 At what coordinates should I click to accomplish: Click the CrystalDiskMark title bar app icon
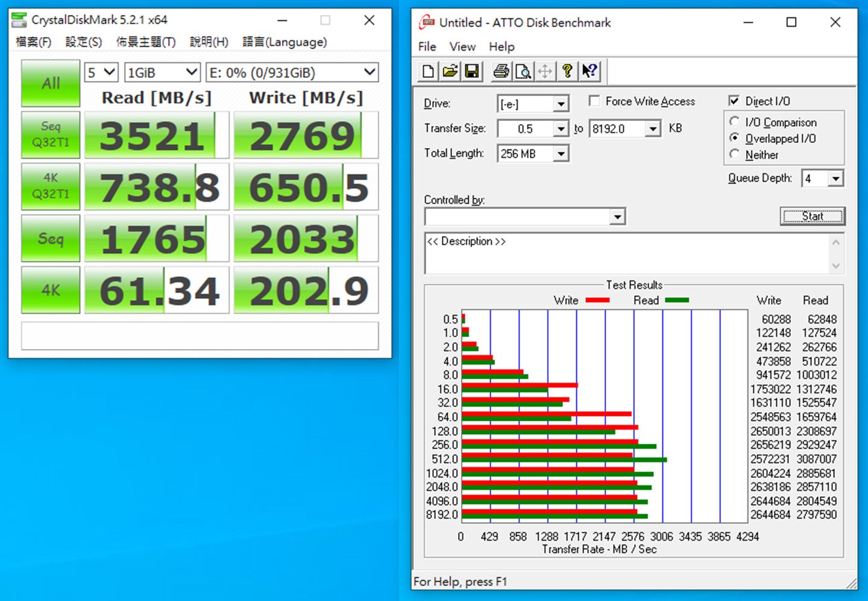[19, 20]
